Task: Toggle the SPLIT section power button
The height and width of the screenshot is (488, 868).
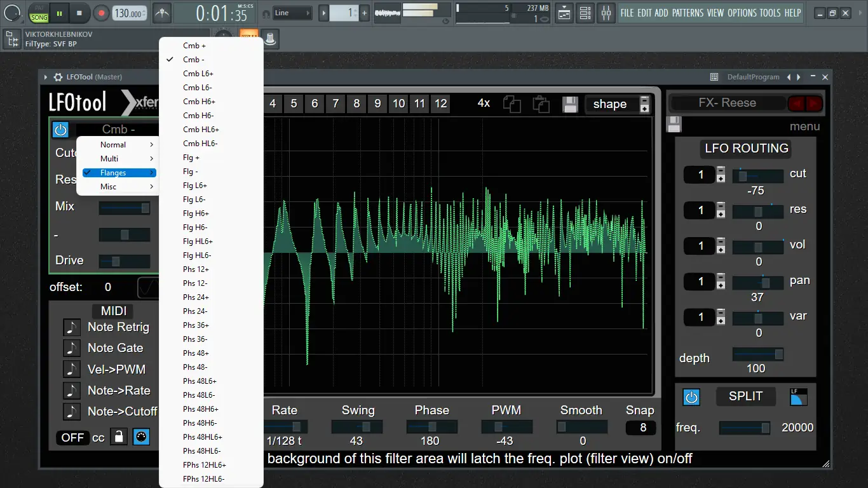Action: pos(691,397)
